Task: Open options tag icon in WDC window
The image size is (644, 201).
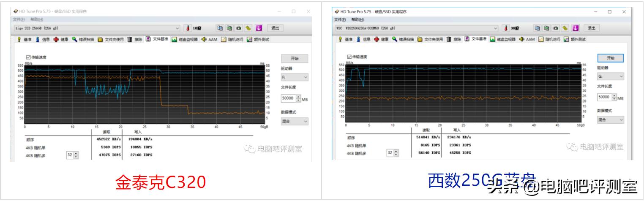Action: [x=565, y=28]
